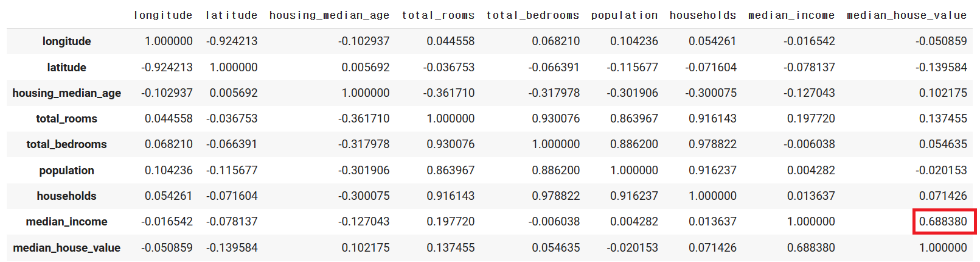Select 0.930076 in the total_rooms row

[x=555, y=119]
